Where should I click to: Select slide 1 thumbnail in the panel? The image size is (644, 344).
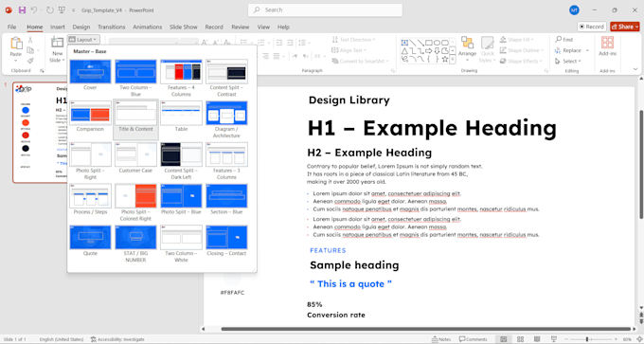click(41, 132)
